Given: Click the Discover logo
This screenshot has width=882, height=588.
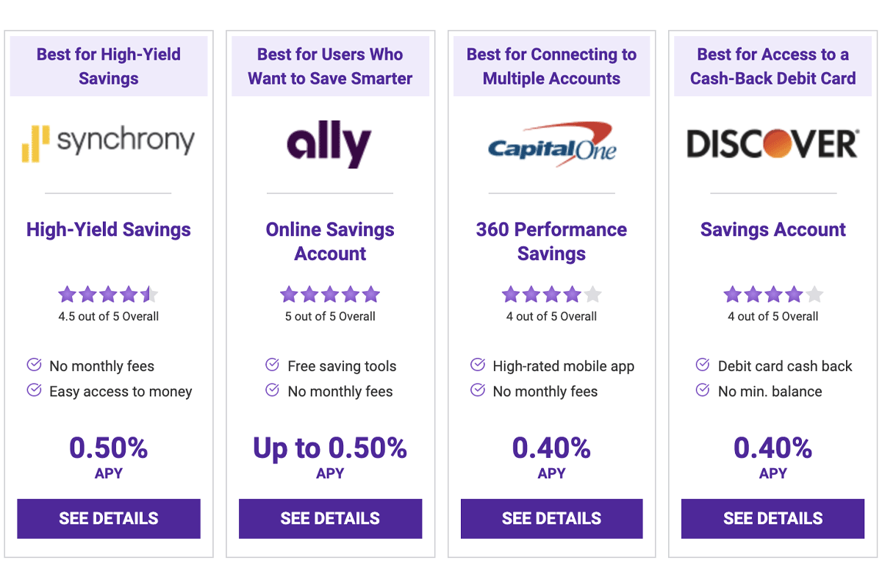Looking at the screenshot, I should [772, 143].
